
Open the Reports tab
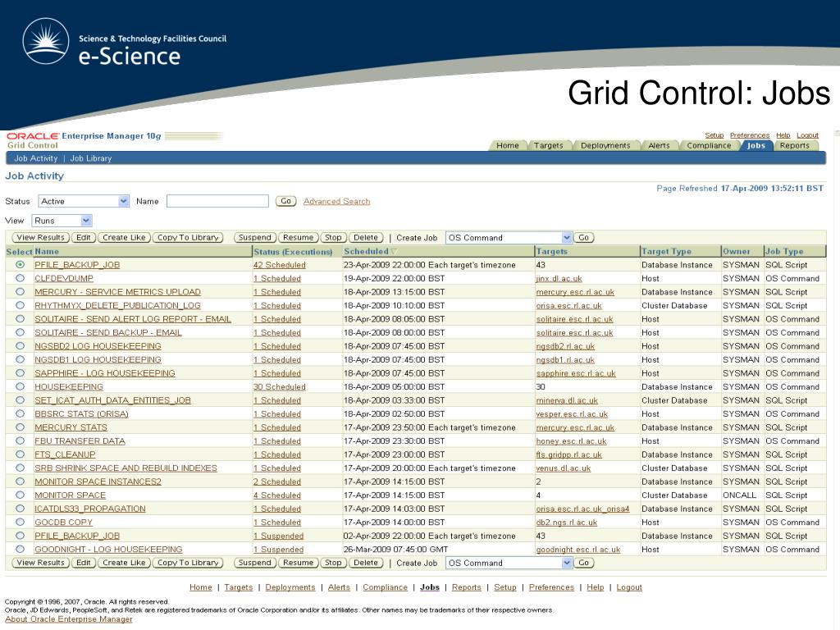tap(794, 145)
